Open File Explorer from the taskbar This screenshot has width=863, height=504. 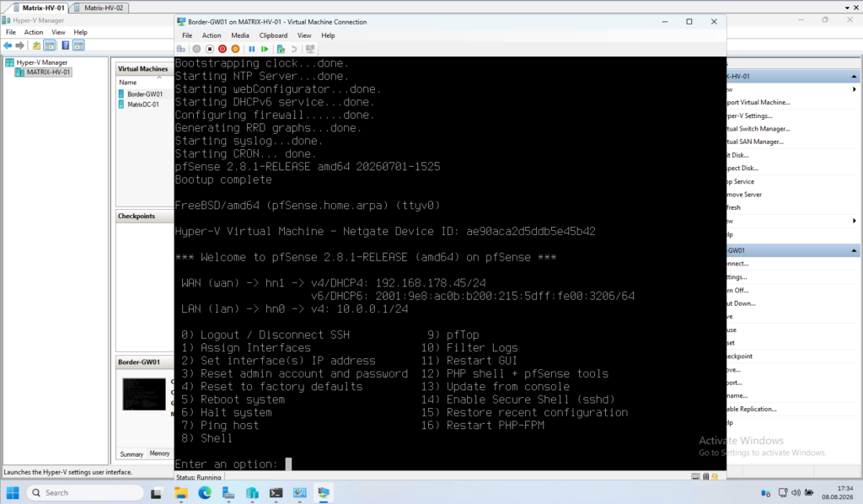pos(180,493)
